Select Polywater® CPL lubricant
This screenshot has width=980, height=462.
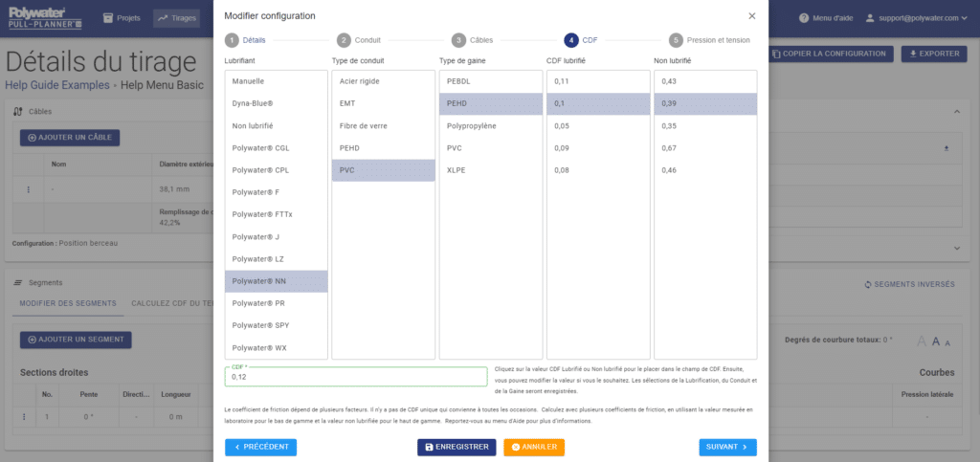277,170
